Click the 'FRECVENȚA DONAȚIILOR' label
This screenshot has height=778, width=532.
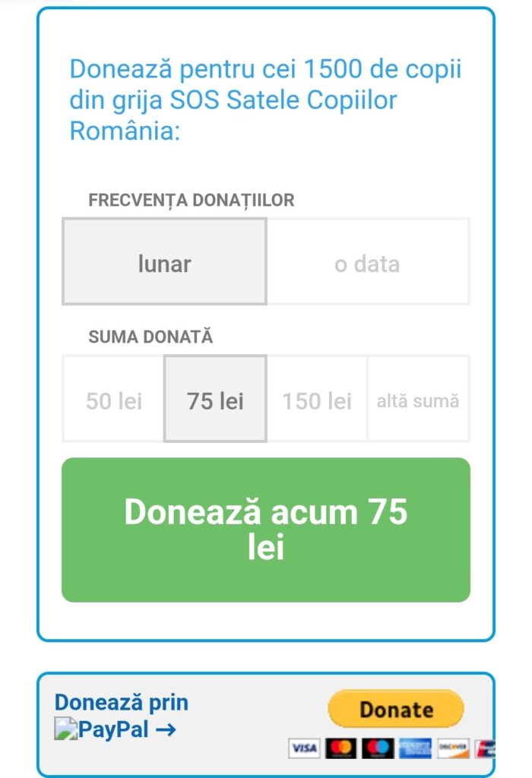pos(192,201)
